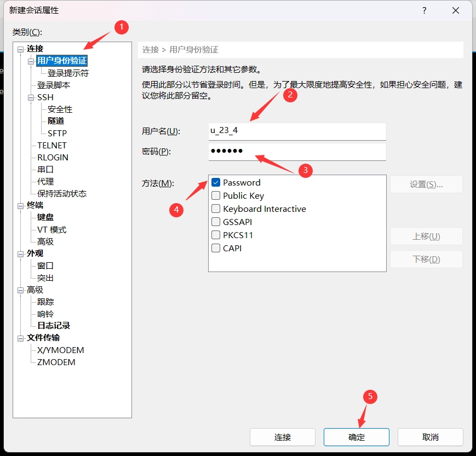Toggle the CAPI checkbox

coord(216,248)
